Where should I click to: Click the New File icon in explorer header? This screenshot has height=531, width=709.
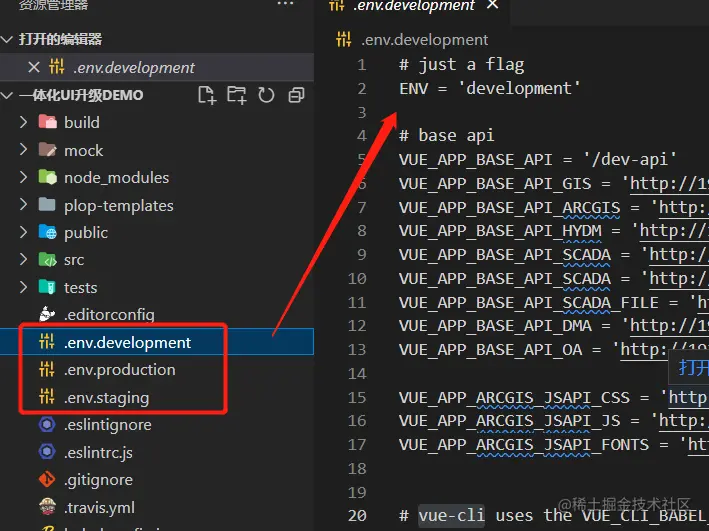point(207,95)
